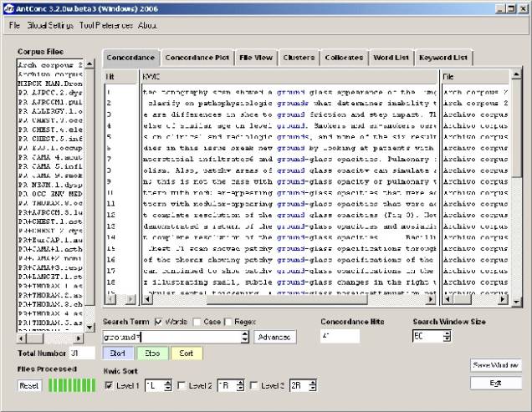This screenshot has height=412, width=532.
Task: Click the Save Window button
Action: click(x=495, y=366)
